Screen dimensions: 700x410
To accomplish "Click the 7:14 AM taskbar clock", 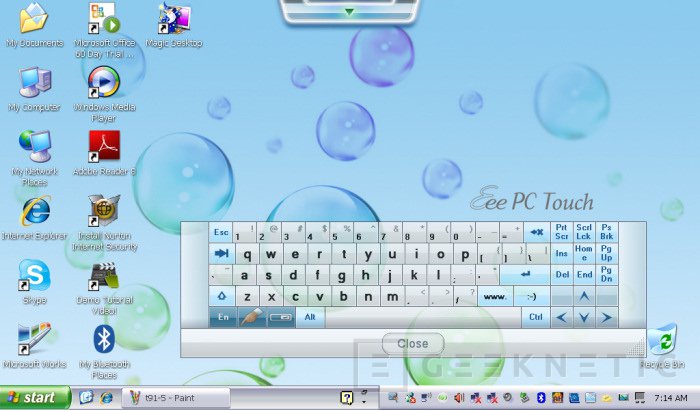I will [670, 397].
